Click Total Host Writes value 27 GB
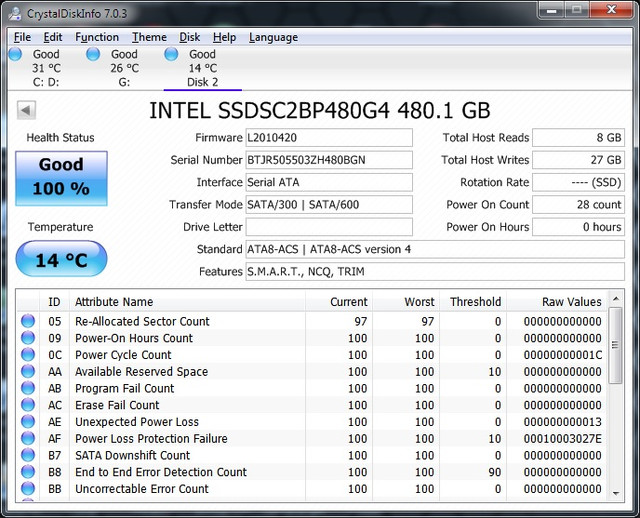 point(578,160)
